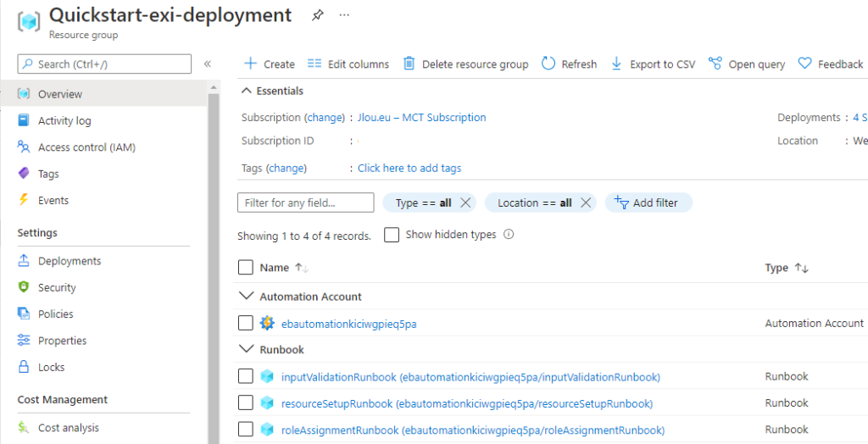Click the Overview cube icon in sidebar

tap(23, 93)
